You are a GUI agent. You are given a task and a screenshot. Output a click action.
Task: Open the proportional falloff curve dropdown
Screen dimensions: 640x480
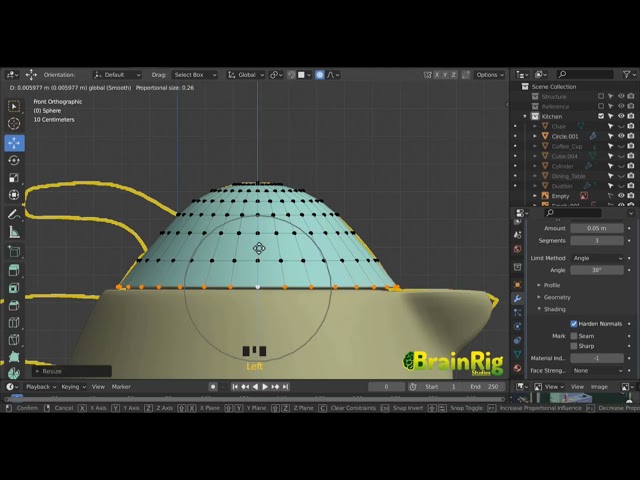[x=333, y=75]
